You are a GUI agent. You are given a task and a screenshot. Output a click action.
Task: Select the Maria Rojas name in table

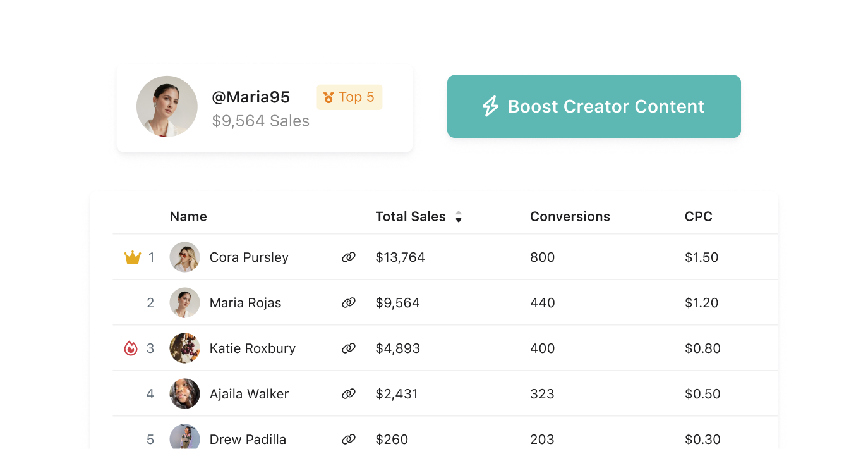[x=245, y=303]
